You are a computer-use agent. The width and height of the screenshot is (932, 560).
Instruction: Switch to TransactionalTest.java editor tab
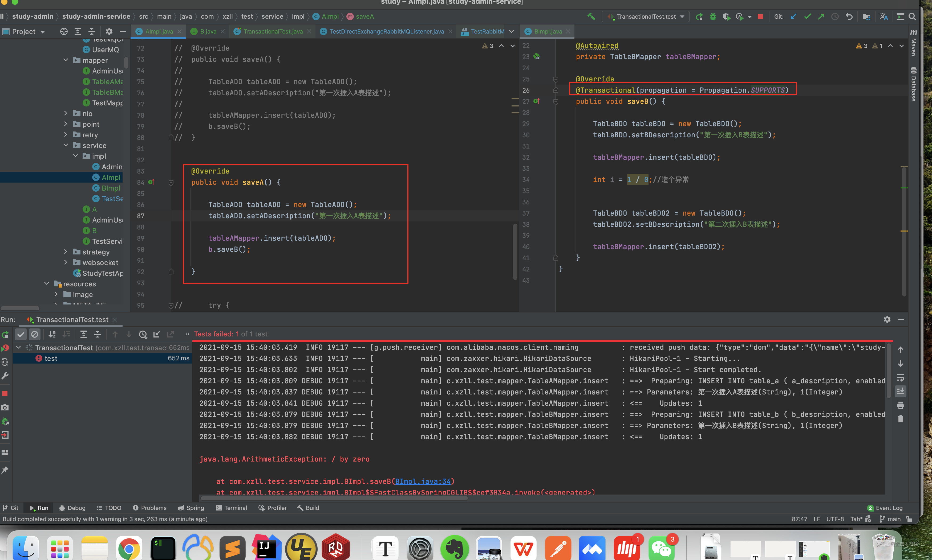[273, 31]
